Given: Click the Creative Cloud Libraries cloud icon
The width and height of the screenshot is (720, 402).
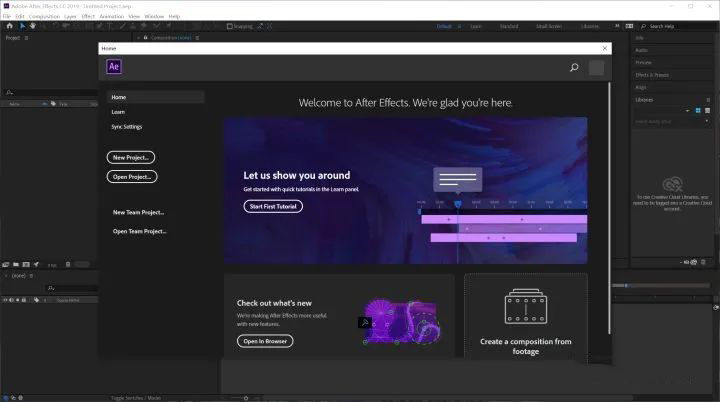Looking at the screenshot, I should [x=672, y=184].
